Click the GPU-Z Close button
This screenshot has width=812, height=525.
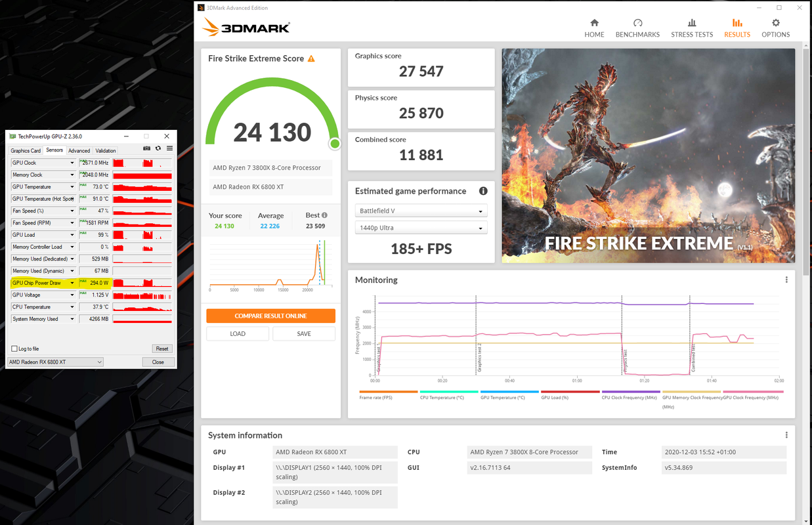[x=158, y=362]
